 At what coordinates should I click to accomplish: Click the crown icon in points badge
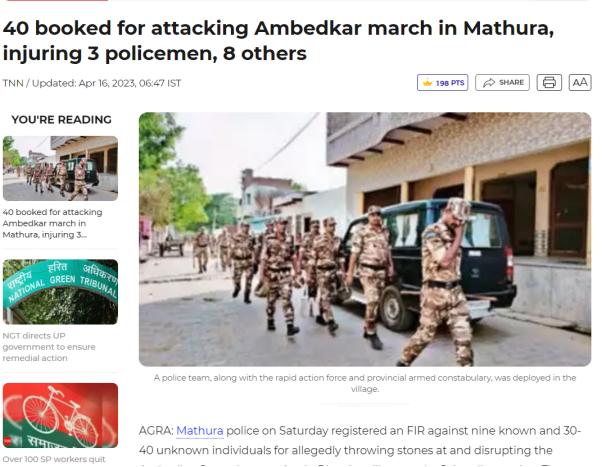427,82
